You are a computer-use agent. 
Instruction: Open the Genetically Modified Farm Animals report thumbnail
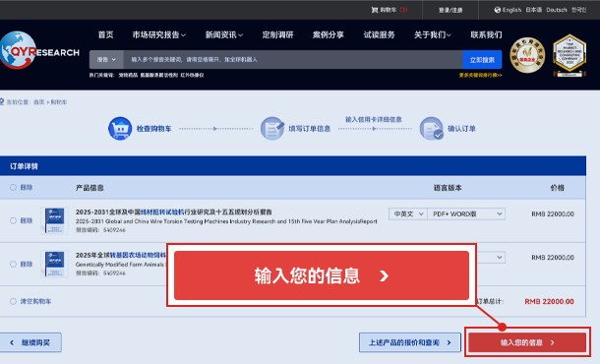pyautogui.click(x=54, y=264)
